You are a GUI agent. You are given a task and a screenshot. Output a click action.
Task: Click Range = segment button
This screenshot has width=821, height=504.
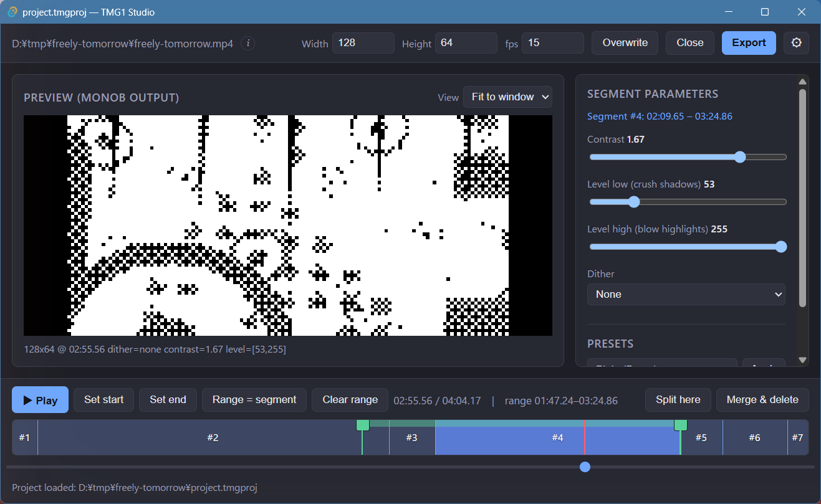click(x=254, y=400)
